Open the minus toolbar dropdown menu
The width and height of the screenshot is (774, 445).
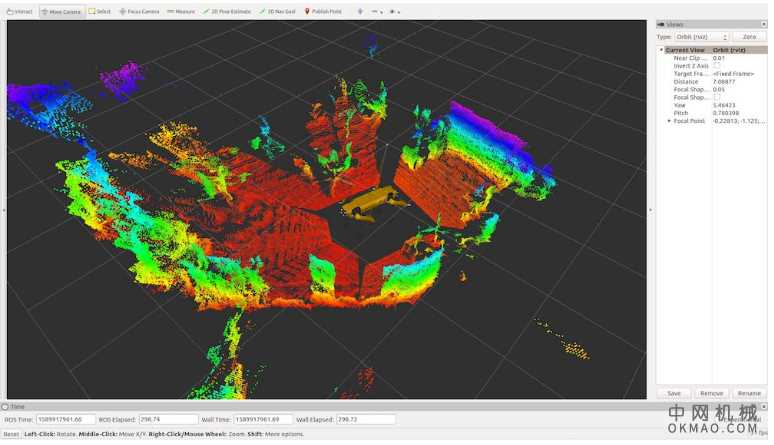point(377,11)
